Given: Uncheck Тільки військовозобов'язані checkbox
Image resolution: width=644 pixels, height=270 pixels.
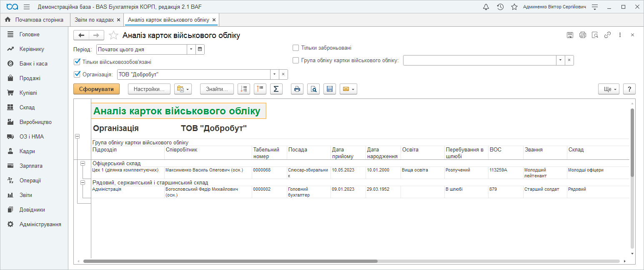Looking at the screenshot, I should 77,62.
